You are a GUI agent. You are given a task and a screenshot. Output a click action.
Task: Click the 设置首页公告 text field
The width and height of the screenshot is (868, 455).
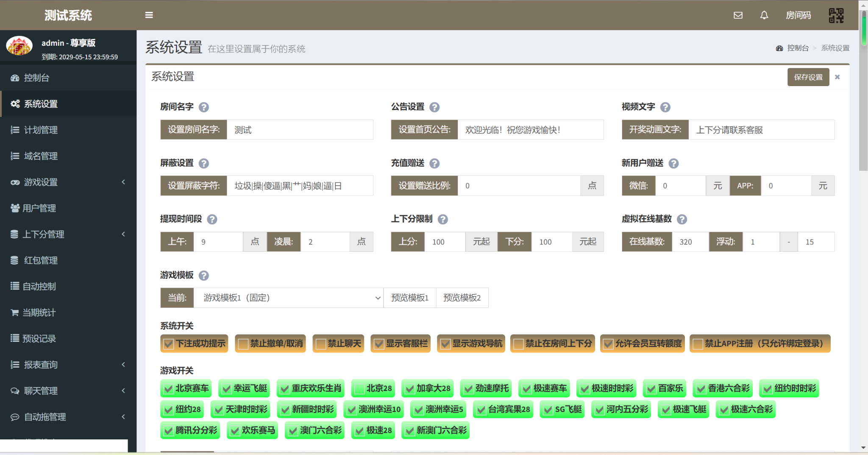pyautogui.click(x=530, y=130)
